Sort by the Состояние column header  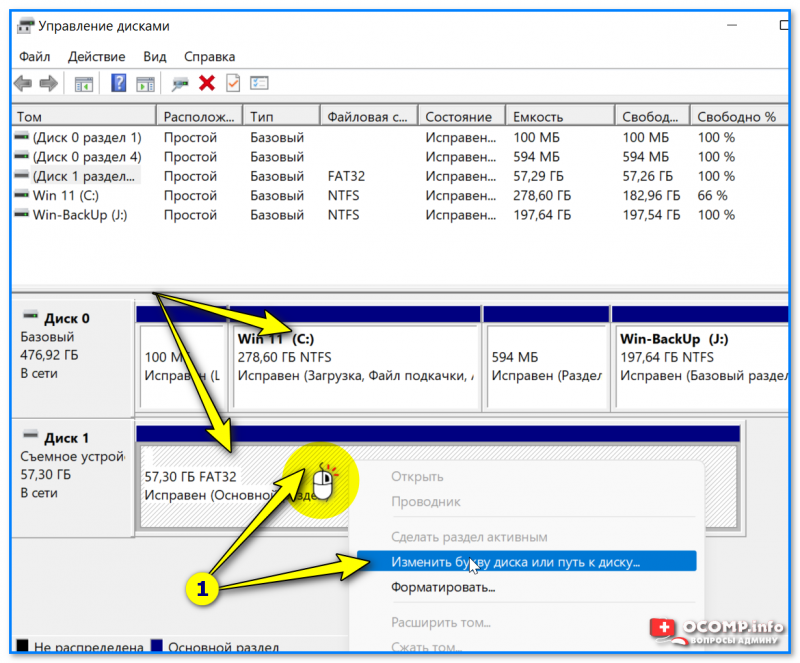coord(462,116)
